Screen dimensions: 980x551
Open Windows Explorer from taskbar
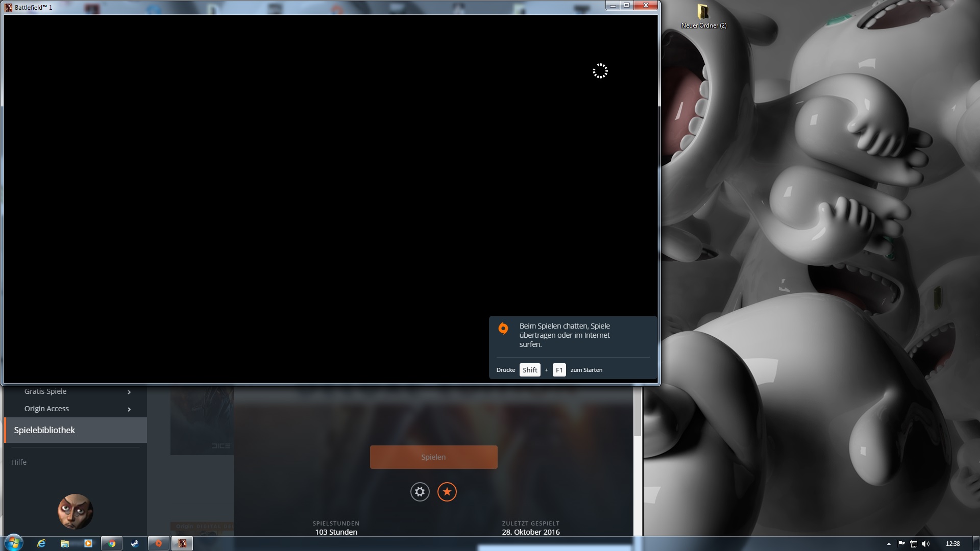pyautogui.click(x=65, y=544)
